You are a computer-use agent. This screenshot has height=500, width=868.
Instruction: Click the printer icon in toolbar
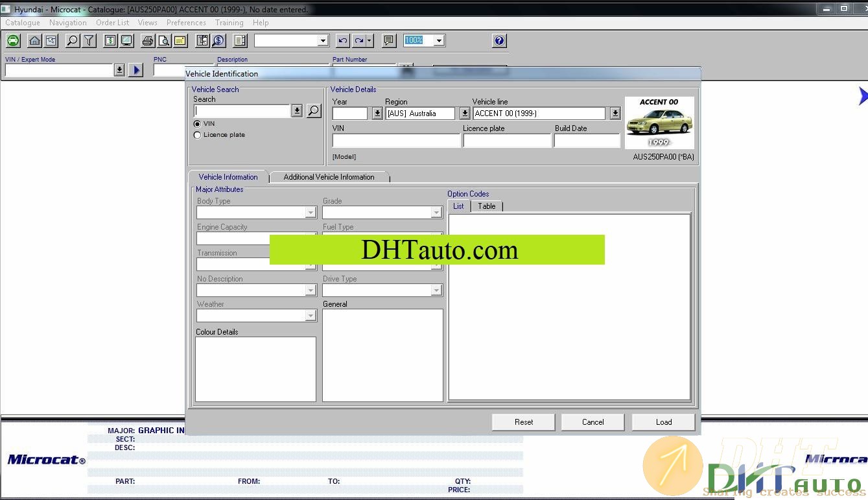(148, 40)
